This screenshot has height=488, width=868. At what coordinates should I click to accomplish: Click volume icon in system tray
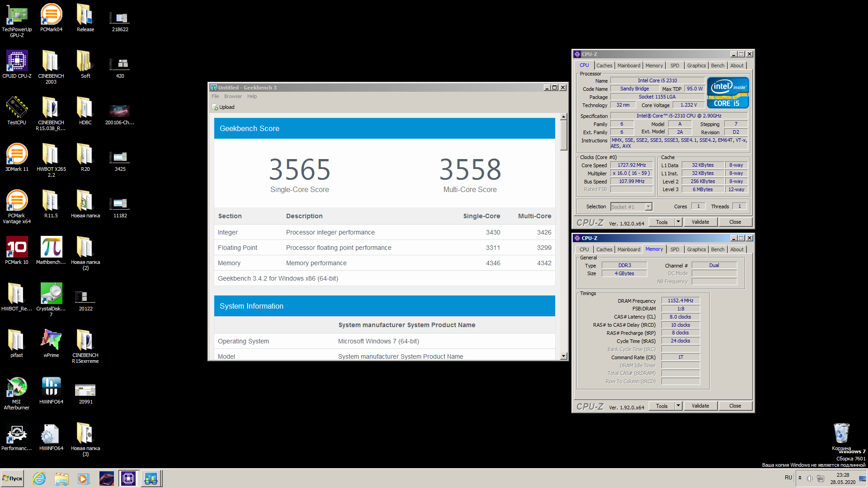[810, 478]
